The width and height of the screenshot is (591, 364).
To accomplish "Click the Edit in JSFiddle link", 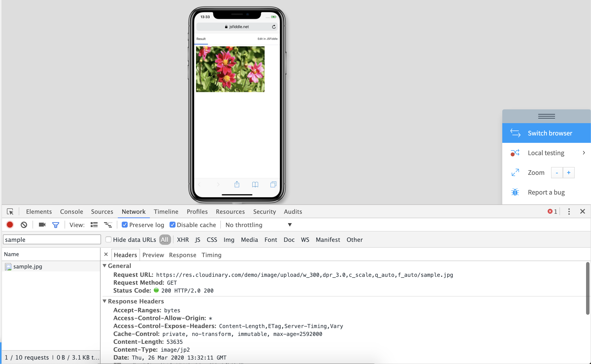I will [x=267, y=39].
